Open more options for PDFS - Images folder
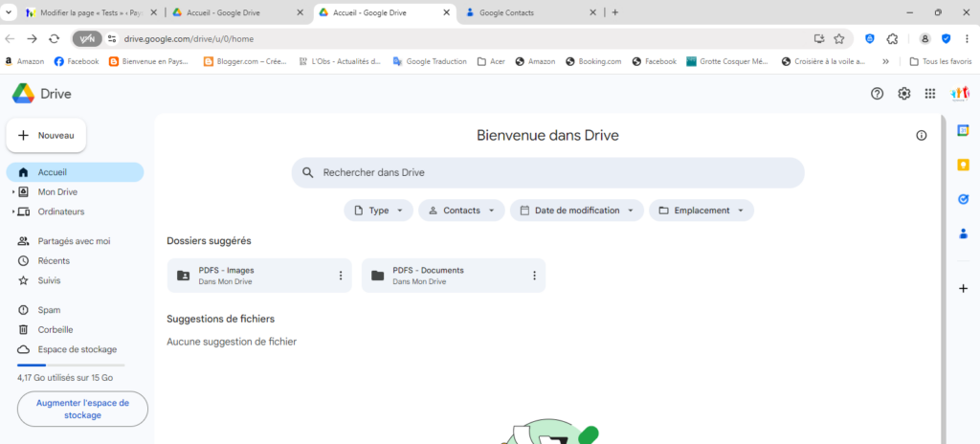 (341, 276)
